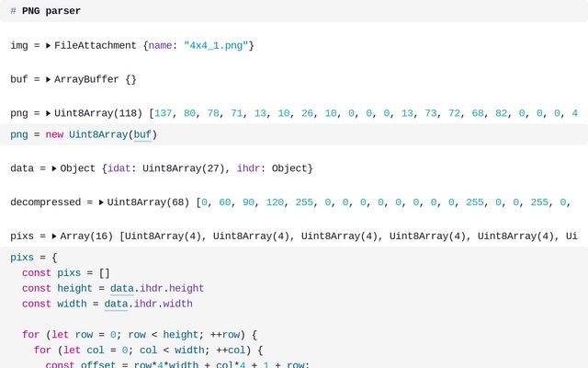Click 'width' property in data.ihdr.width
Viewport: 588px width, 368px height.
point(177,304)
